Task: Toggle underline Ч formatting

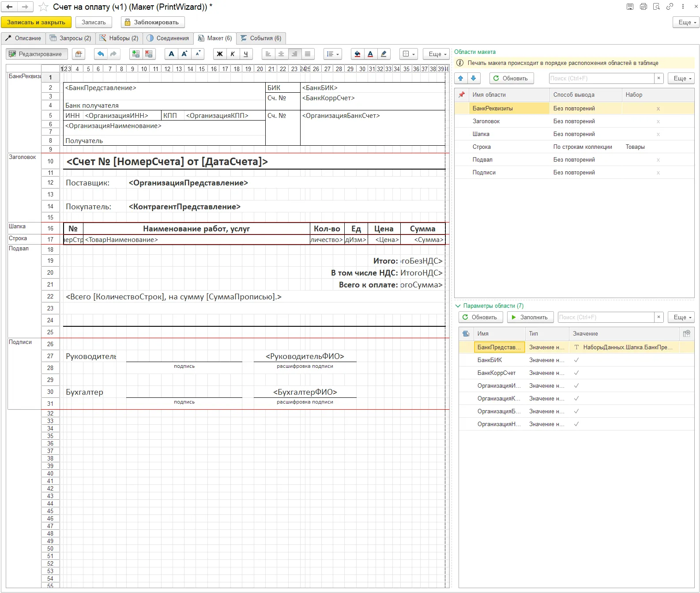Action: (x=246, y=54)
